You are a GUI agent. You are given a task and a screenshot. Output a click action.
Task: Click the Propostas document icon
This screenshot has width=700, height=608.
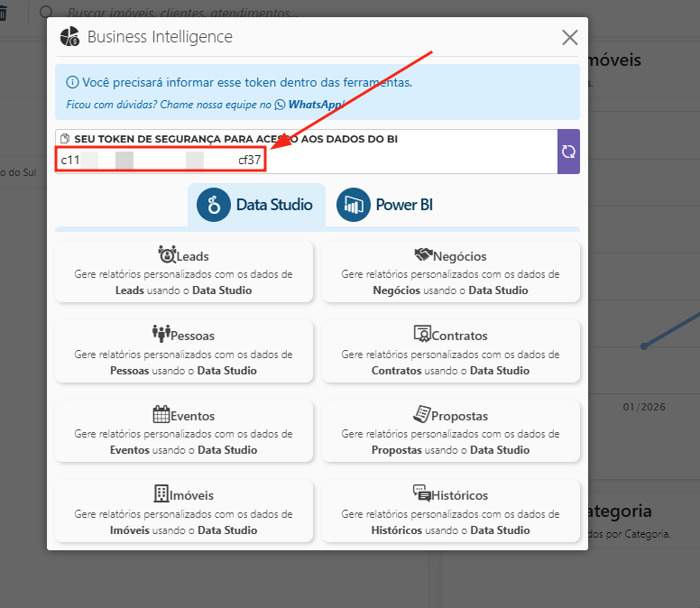tap(421, 414)
